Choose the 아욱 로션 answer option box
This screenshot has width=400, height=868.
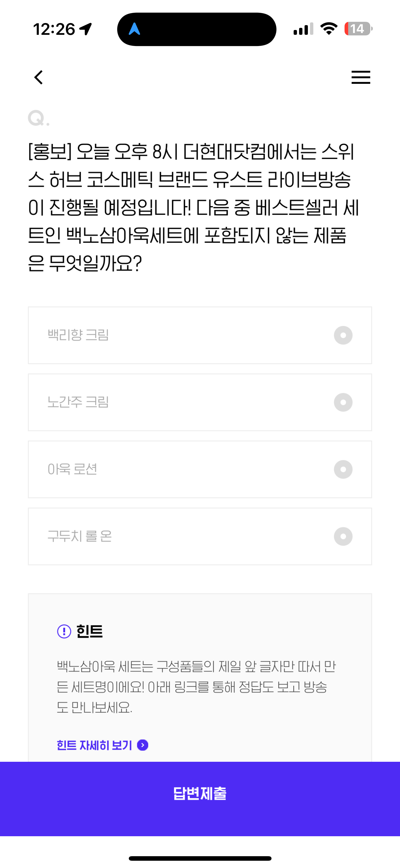pyautogui.click(x=200, y=469)
